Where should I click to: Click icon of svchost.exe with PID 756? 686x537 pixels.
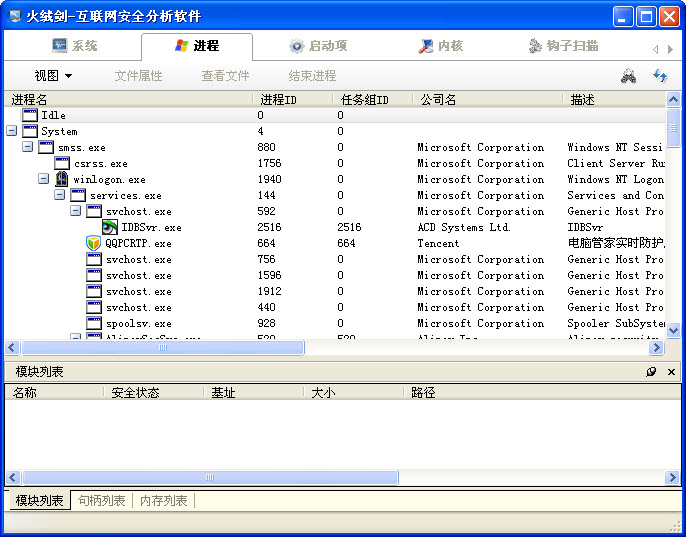pyautogui.click(x=94, y=259)
